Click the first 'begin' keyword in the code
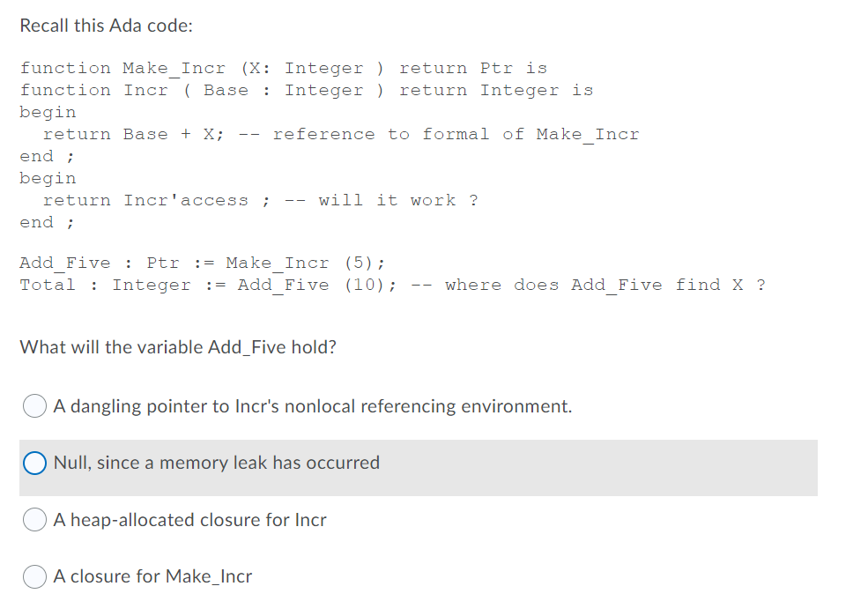Image resolution: width=868 pixels, height=616 pixels. (47, 112)
